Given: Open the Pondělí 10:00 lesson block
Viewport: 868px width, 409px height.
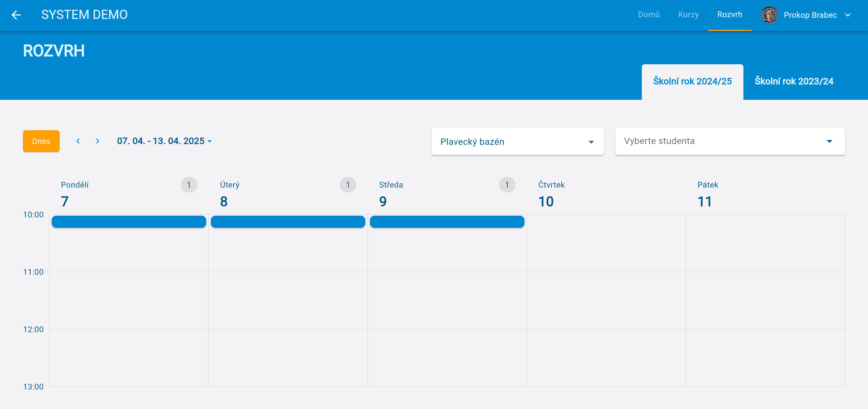Looking at the screenshot, I should coord(129,222).
